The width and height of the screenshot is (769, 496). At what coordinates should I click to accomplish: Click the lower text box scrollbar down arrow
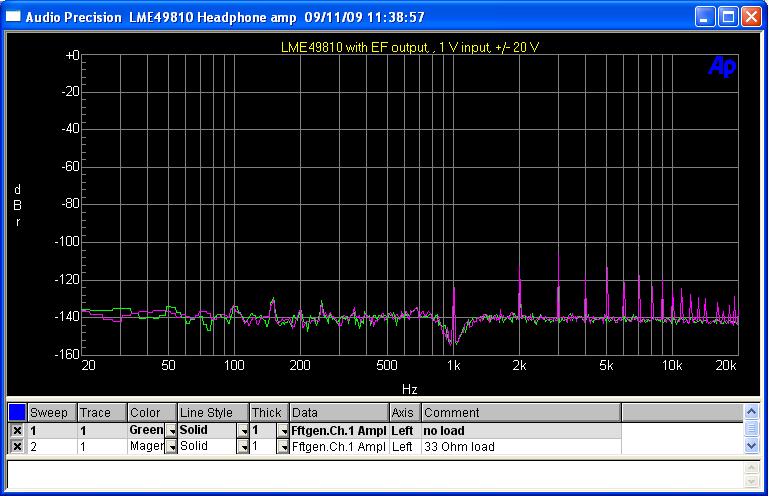click(751, 482)
